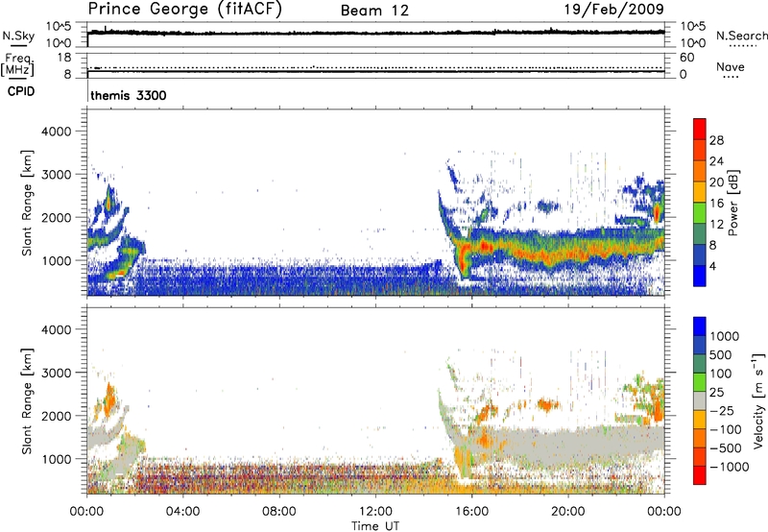Click the 'Prince George (fitACF)' title text
768x532 pixels.
tap(185, 10)
